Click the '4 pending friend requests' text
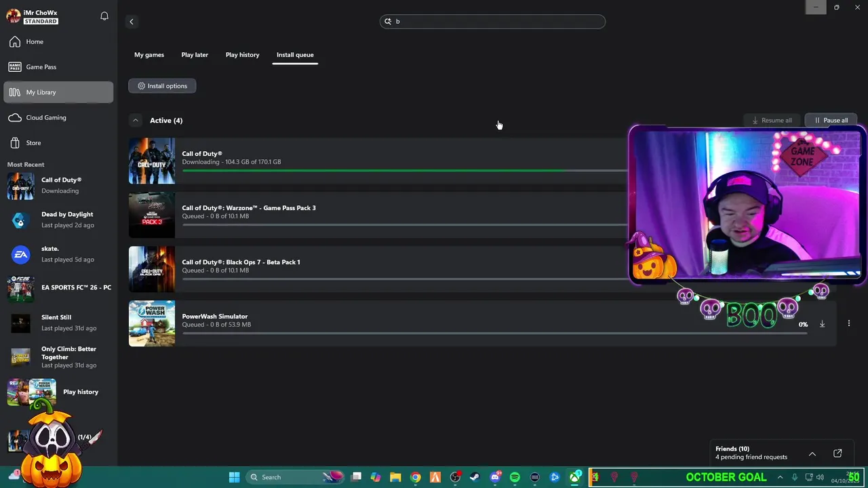 (751, 457)
